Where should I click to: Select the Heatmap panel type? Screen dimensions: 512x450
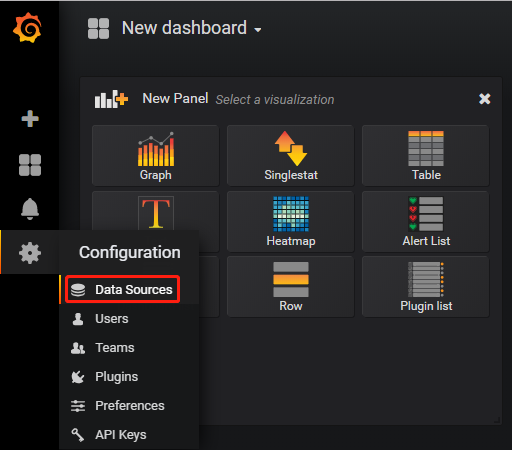tap(291, 221)
